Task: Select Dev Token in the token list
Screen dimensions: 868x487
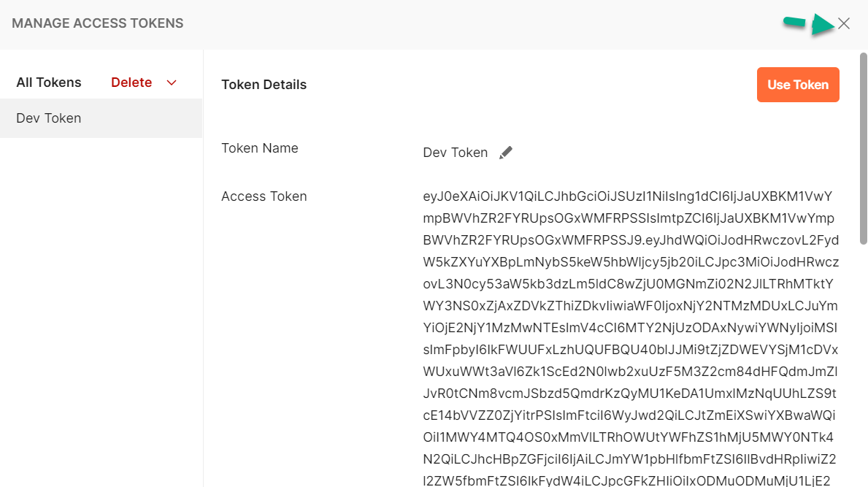Action: click(x=101, y=118)
